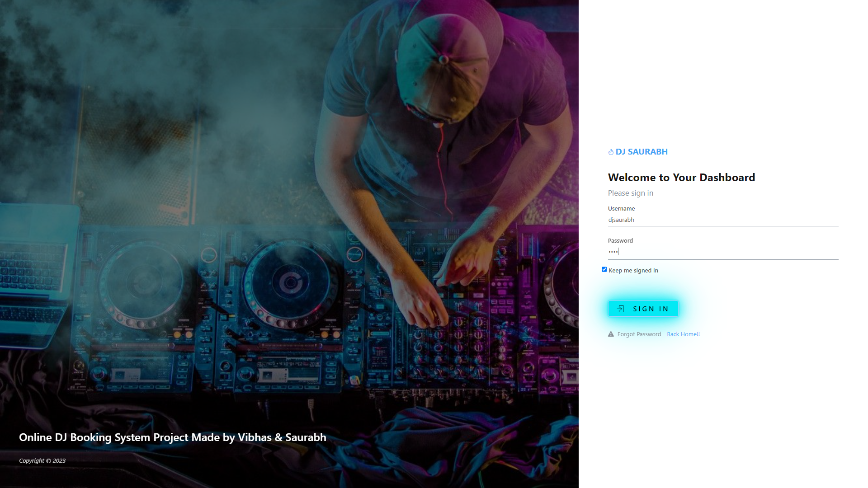Click the warning triangle icon near Forgot Password
The image size is (868, 488).
pyautogui.click(x=611, y=334)
